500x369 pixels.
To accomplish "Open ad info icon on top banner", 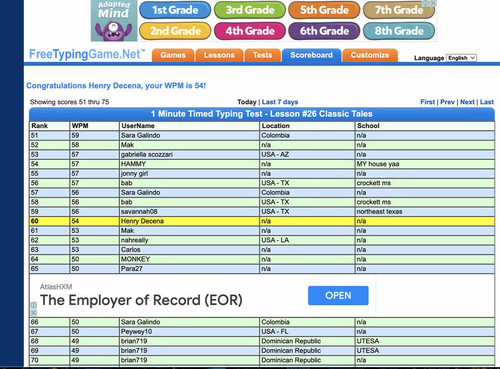I will click(426, 3).
